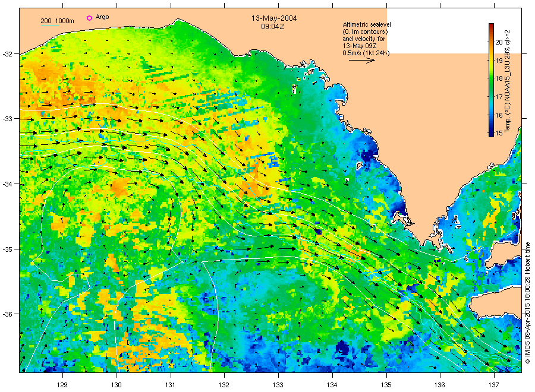Click longitude label '129'
Image resolution: width=535 pixels, height=392 pixels.
pyautogui.click(x=62, y=385)
